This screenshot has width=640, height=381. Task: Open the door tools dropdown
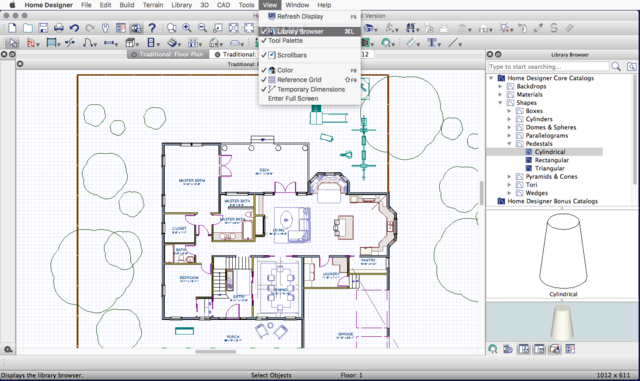point(96,45)
